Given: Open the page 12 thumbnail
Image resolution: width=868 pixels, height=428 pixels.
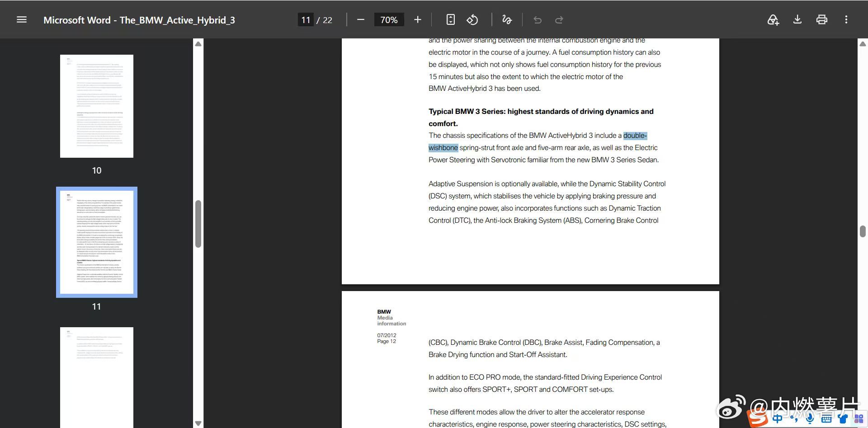Looking at the screenshot, I should (x=97, y=377).
